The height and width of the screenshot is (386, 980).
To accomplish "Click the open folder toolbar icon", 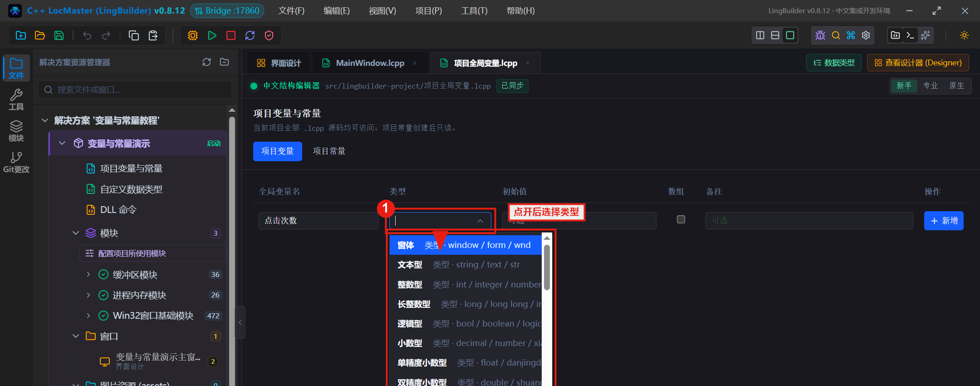I will click(x=40, y=35).
